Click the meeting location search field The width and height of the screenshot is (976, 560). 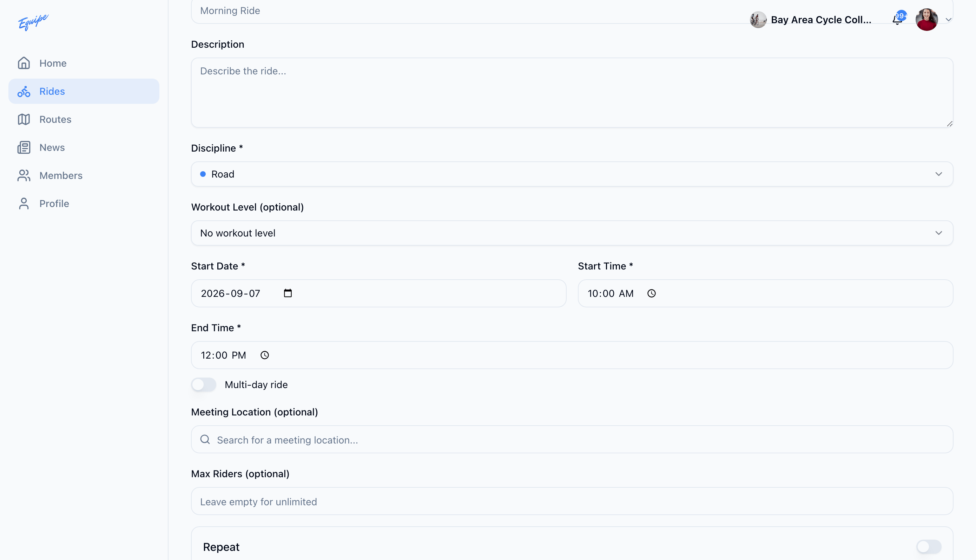point(572,440)
